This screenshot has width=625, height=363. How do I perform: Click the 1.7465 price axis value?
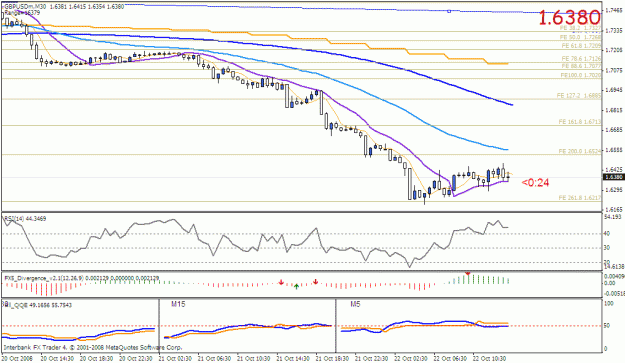tap(614, 10)
